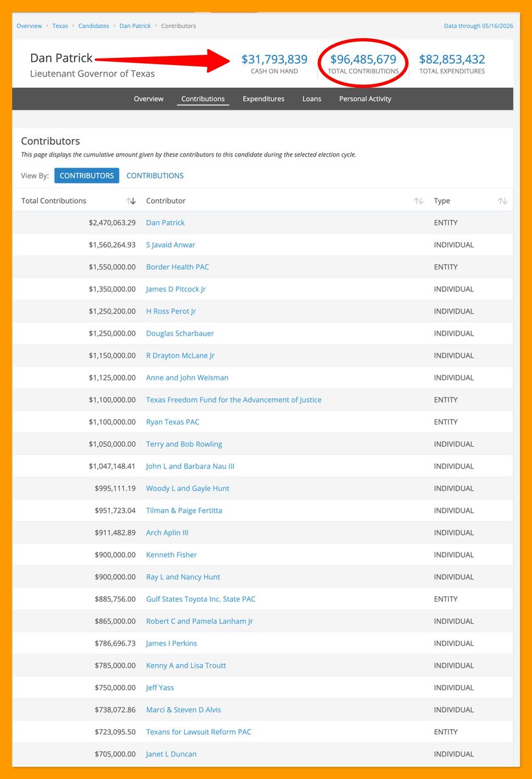The image size is (532, 779).
Task: Open contributor Ray L and Nancy Hunt
Action: point(183,576)
